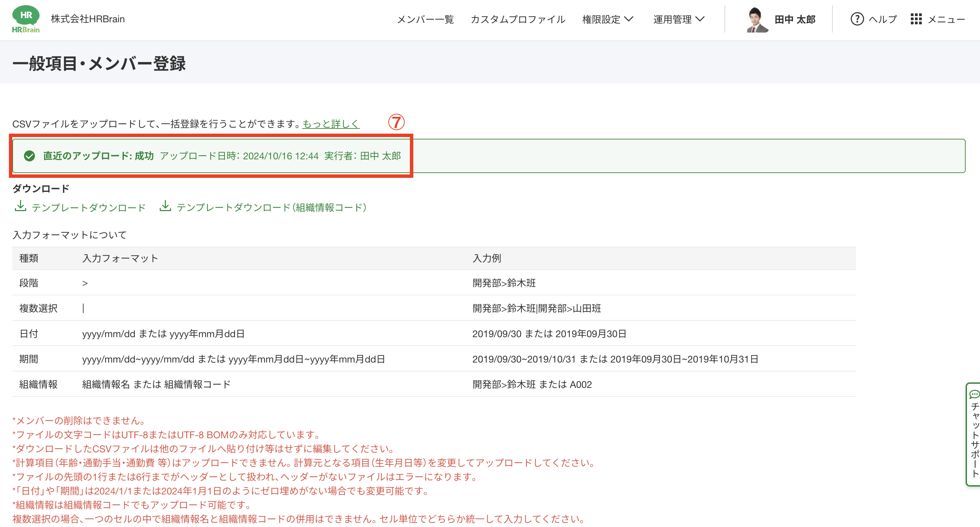The image size is (980, 527).
Task: Click the user name 田中 太郎
Action: (795, 19)
